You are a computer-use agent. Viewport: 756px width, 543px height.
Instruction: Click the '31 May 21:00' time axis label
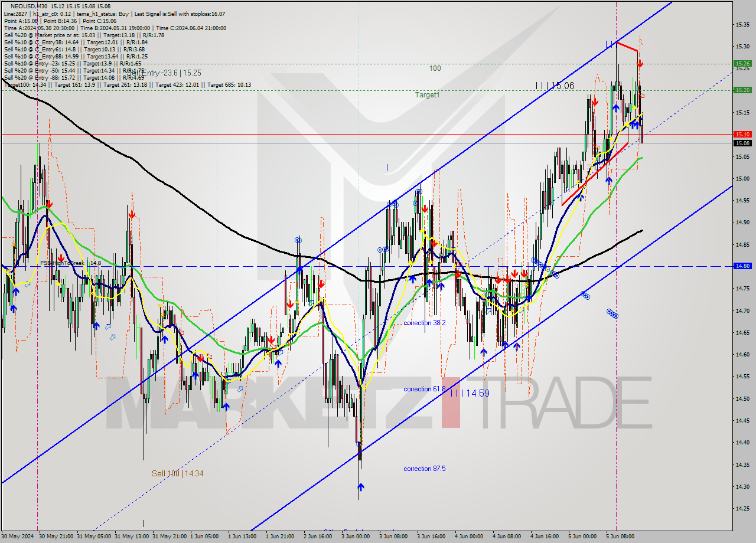pos(170,537)
